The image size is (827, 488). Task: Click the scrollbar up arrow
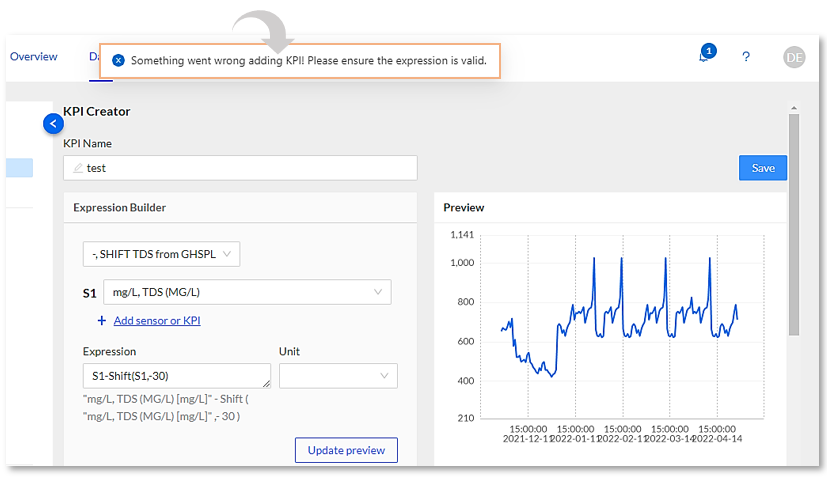[794, 108]
